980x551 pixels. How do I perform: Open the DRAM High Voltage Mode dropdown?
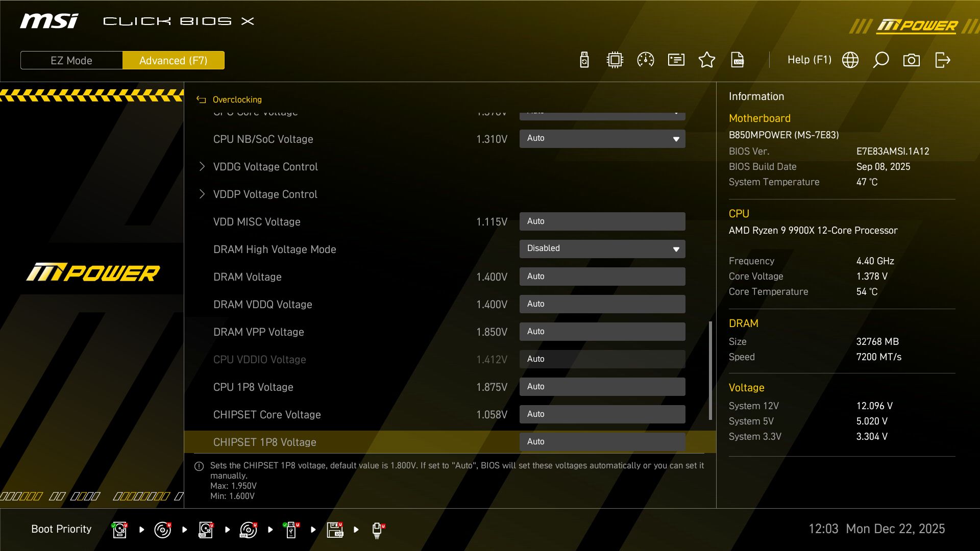[x=602, y=249]
